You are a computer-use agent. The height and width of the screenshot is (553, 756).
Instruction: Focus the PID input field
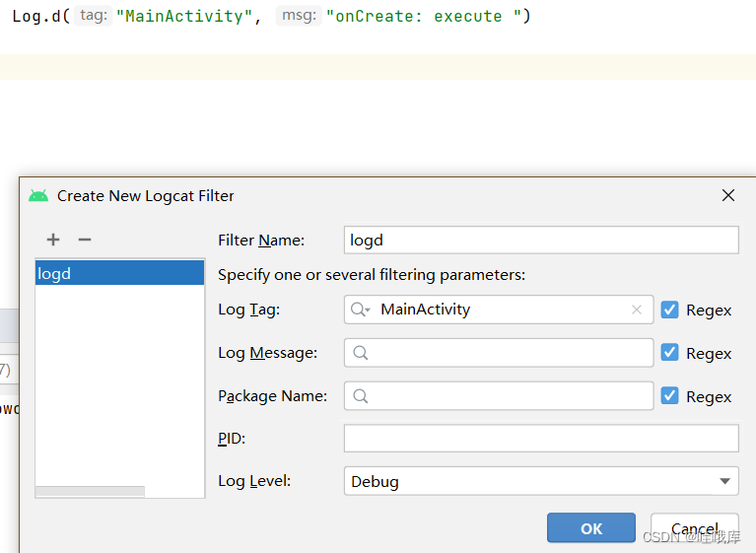541,439
